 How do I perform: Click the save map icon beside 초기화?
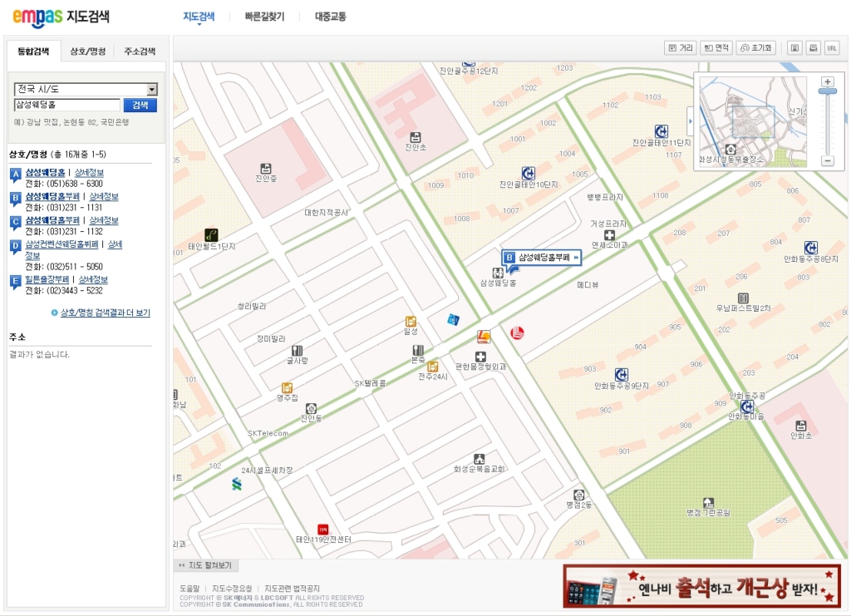[794, 47]
